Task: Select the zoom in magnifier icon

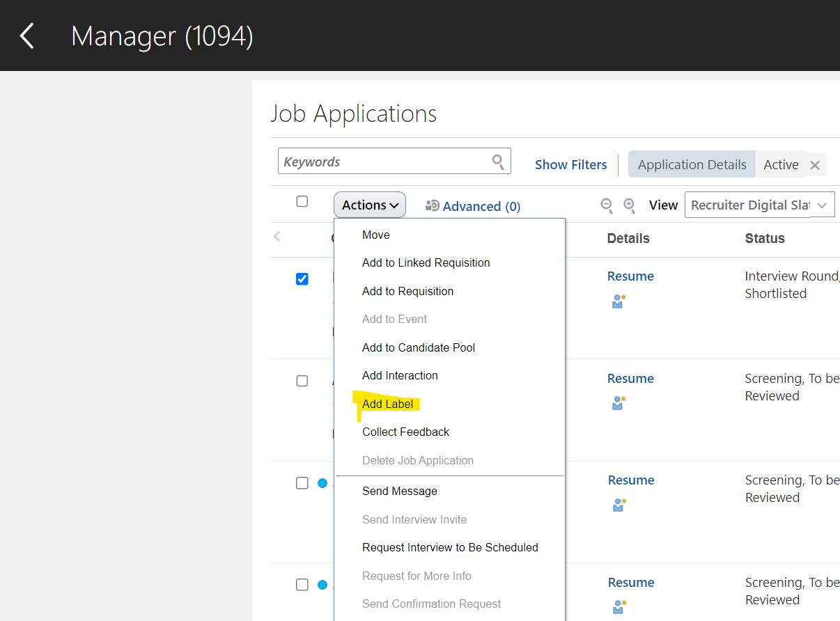Action: (x=629, y=205)
